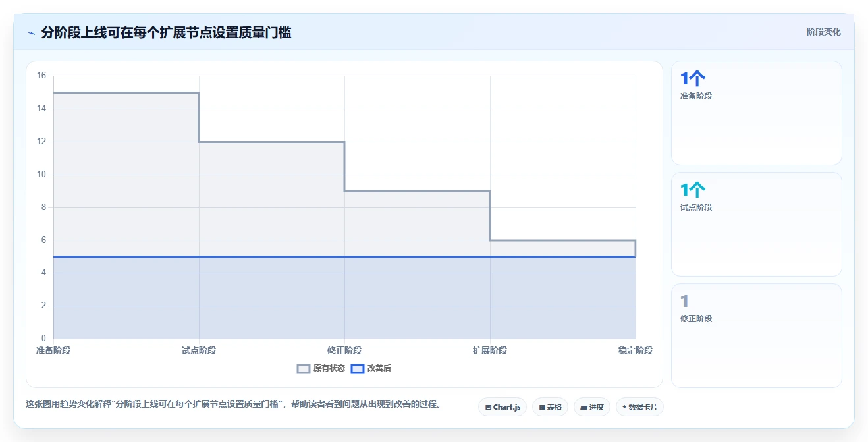
Task: Click the 扩展阶段 x-axis label
Action: pyautogui.click(x=490, y=350)
